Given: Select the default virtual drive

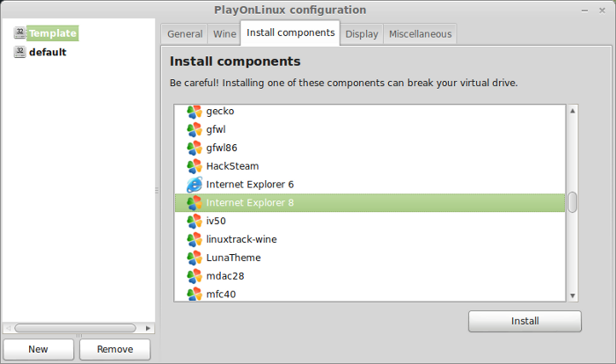Looking at the screenshot, I should 48,52.
